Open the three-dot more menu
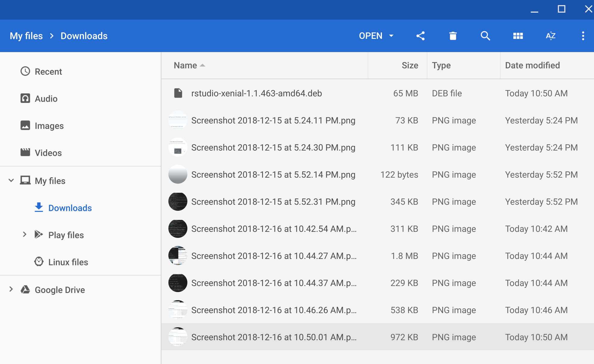 click(x=583, y=36)
